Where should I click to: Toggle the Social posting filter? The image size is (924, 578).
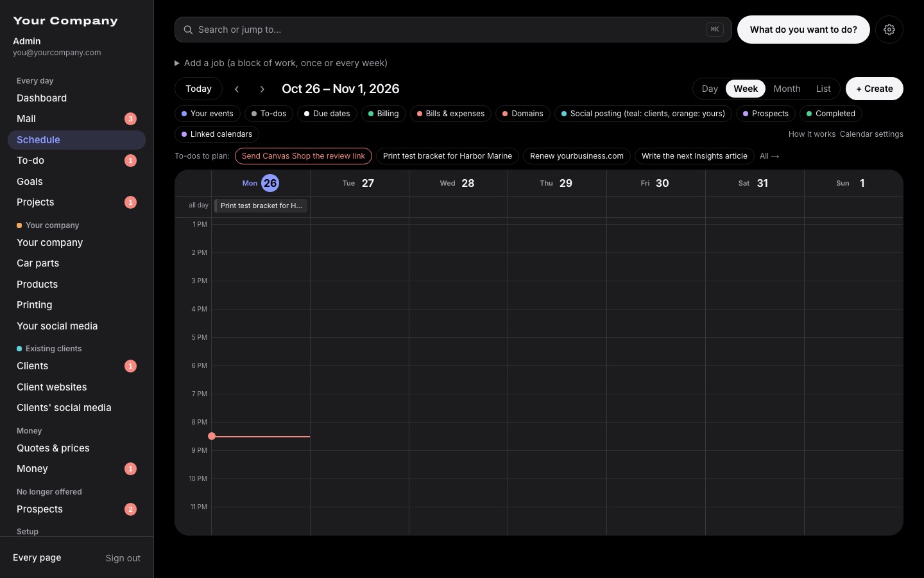(643, 114)
